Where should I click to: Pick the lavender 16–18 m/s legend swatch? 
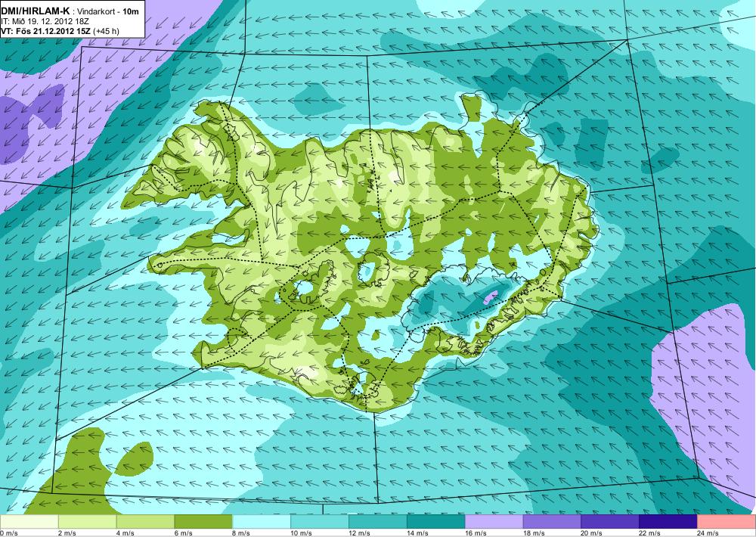pyautogui.click(x=494, y=522)
